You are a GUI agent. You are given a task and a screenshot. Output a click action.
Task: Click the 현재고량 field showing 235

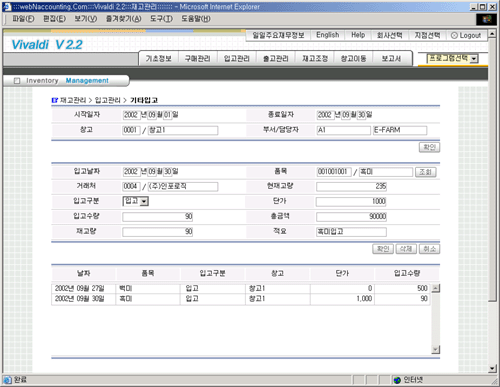pyautogui.click(x=351, y=187)
